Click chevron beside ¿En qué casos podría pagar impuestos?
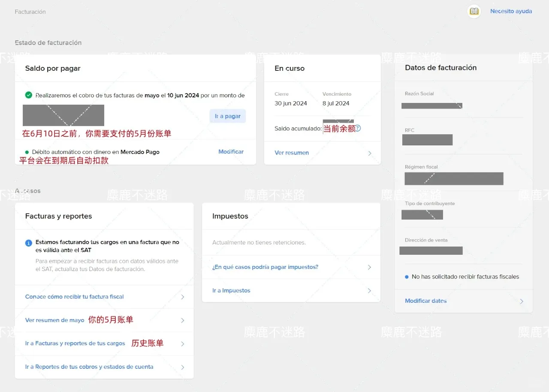Screen dimensions: 549x392 coord(370,267)
